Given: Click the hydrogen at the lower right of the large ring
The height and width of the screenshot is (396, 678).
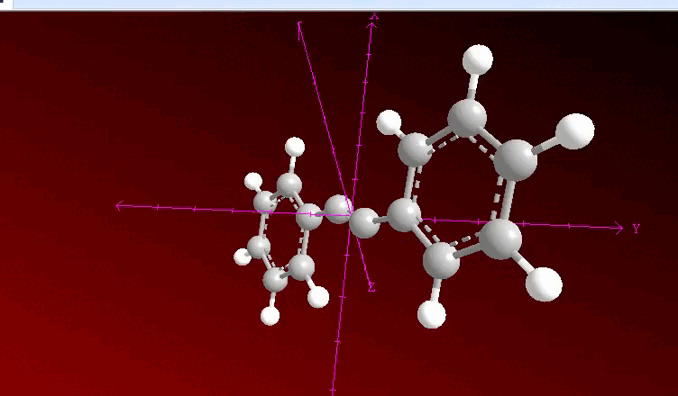Looking at the screenshot, I should 544,284.
